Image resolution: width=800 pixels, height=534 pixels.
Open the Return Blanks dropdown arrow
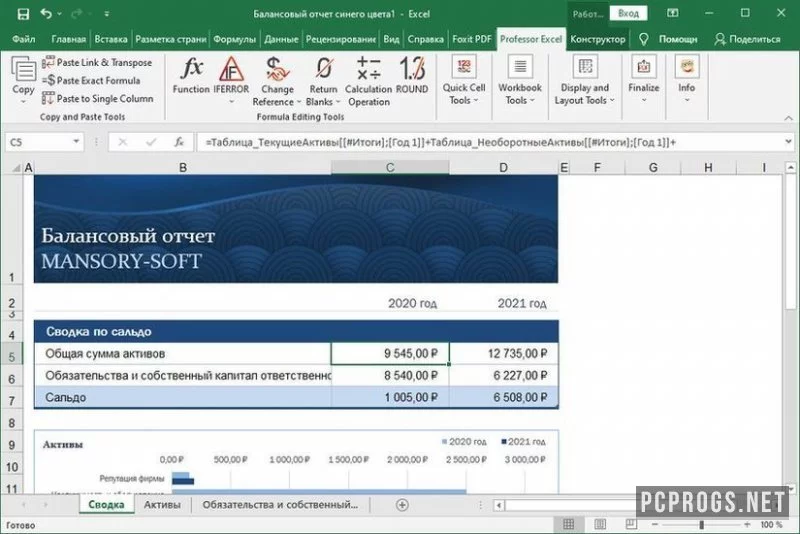tap(338, 102)
